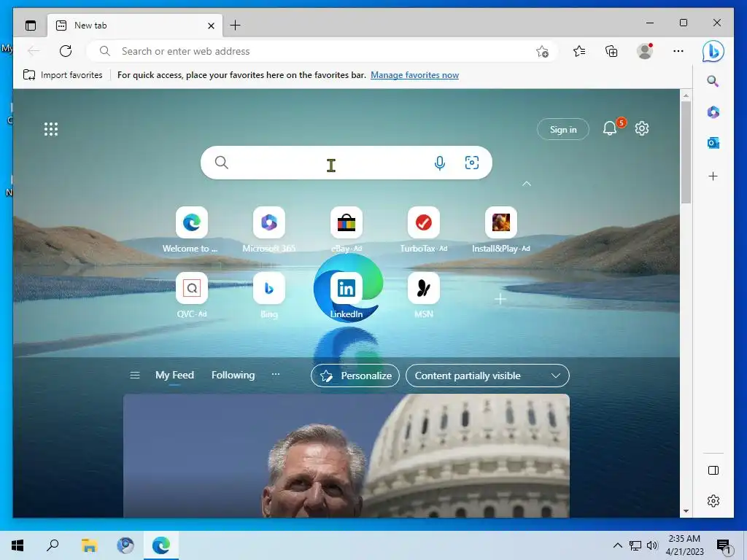Click Import favorites
Screen dimensions: 747x560
[x=63, y=75]
